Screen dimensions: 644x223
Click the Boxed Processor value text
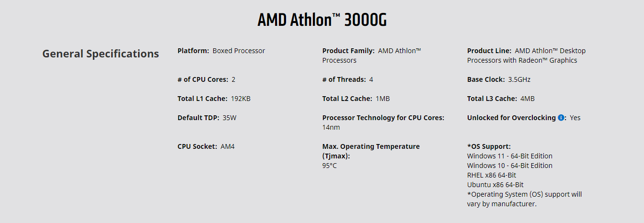click(x=239, y=51)
